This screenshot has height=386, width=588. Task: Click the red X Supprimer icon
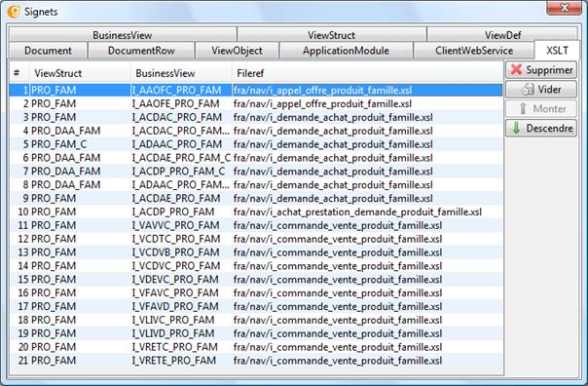(x=516, y=69)
